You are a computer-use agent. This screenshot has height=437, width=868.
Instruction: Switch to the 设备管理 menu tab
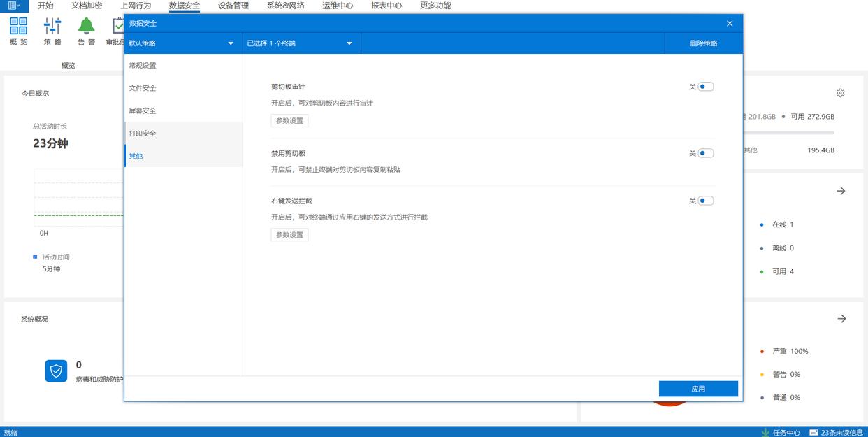(x=233, y=6)
